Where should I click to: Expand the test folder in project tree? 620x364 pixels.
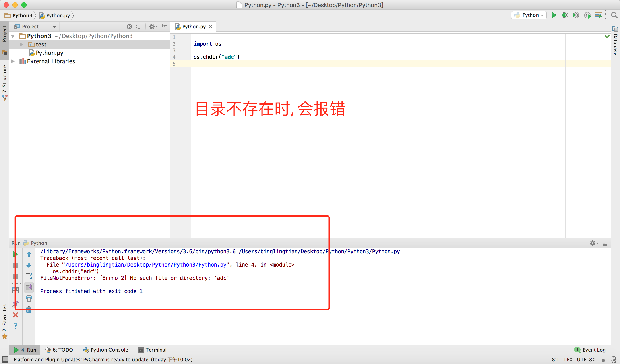tap(22, 45)
